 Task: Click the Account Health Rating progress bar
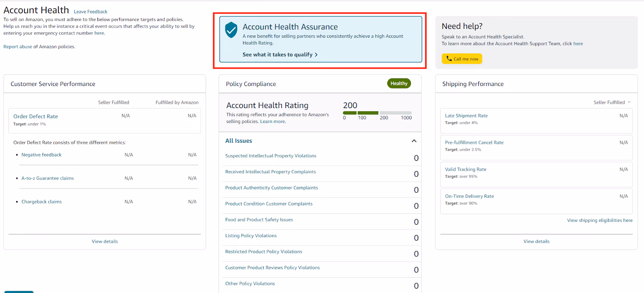(377, 113)
